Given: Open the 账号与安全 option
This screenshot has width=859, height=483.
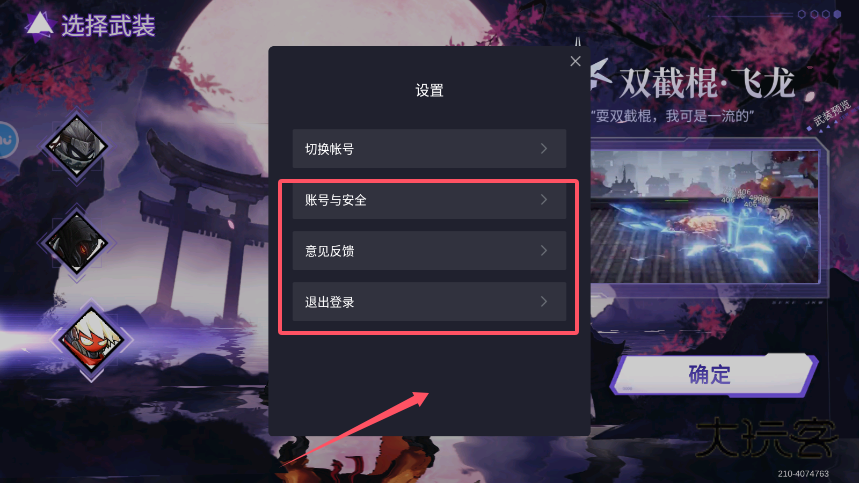Looking at the screenshot, I should (429, 200).
